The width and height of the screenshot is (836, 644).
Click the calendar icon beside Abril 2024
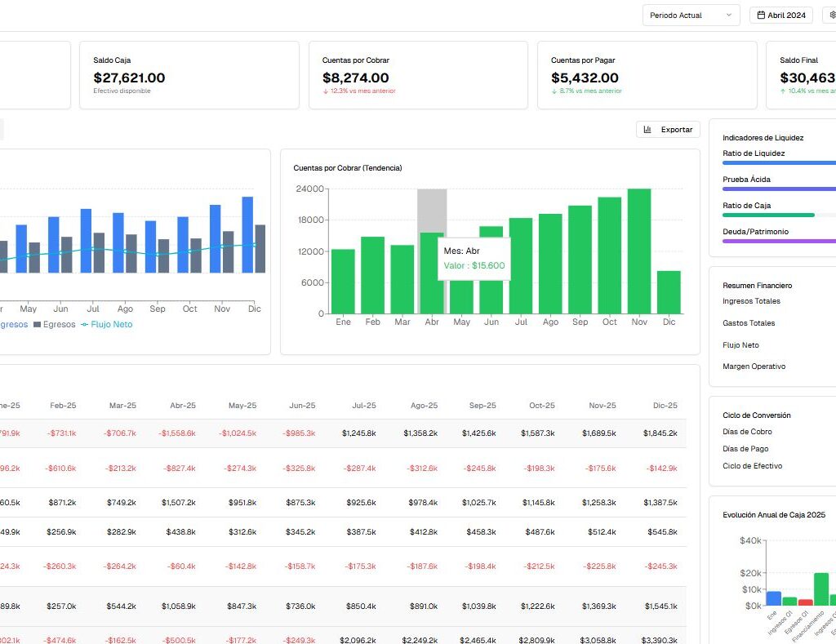[x=761, y=15]
